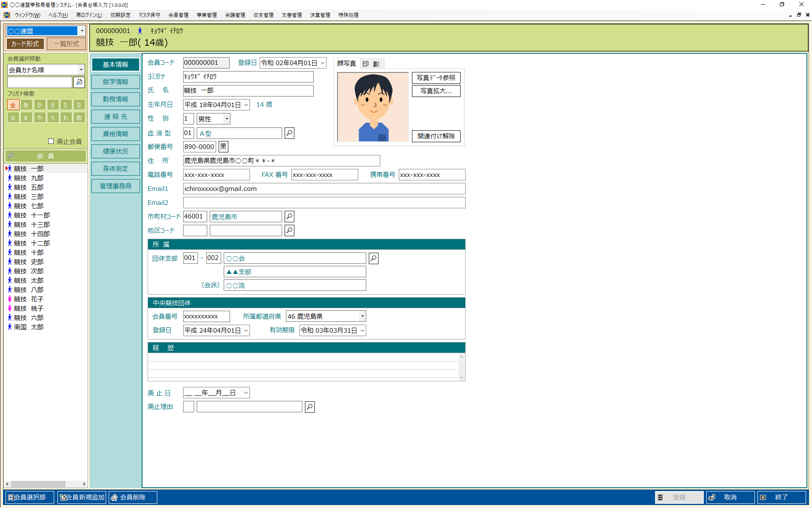Click the 写真データ参照 button
The height and width of the screenshot is (508, 812).
tap(436, 78)
